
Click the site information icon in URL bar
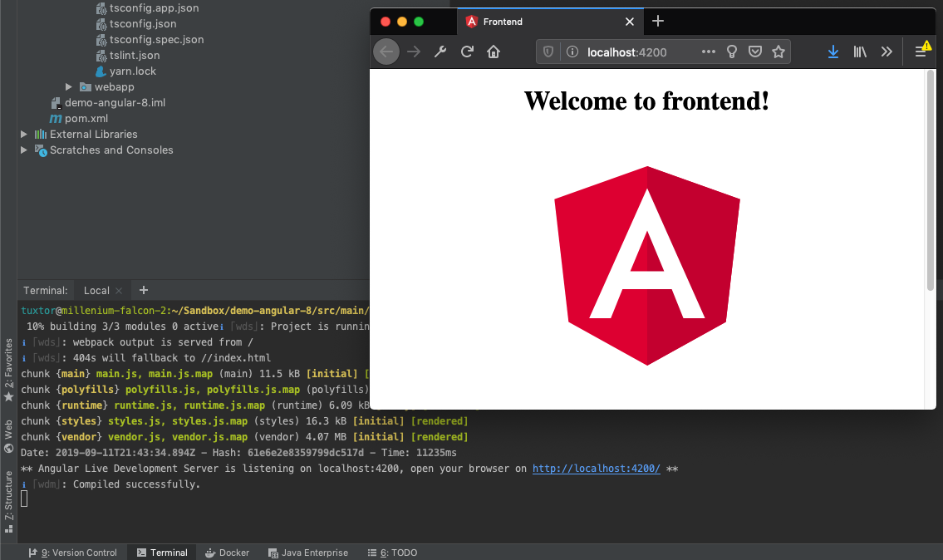pos(572,52)
